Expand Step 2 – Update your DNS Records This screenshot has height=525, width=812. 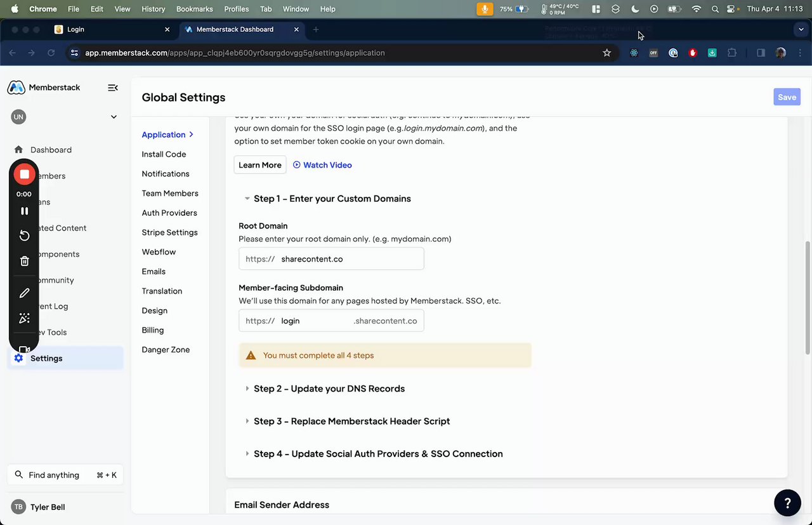247,389
